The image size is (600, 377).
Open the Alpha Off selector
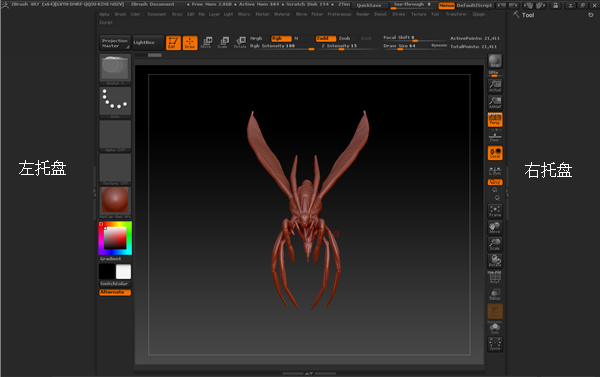tap(115, 136)
